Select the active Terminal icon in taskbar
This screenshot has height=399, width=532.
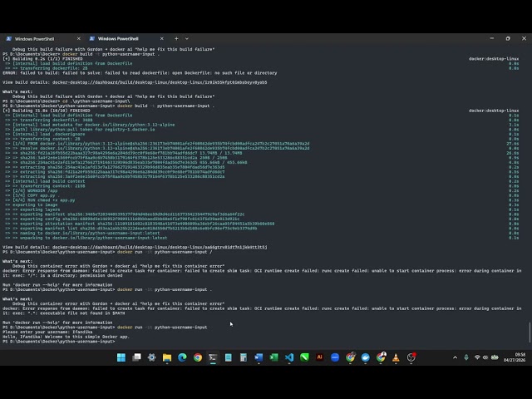(213, 357)
